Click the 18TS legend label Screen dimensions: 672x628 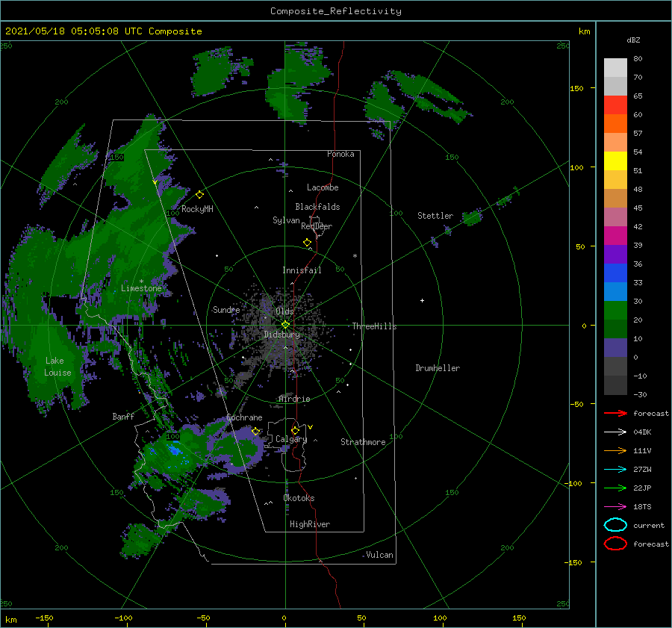click(642, 507)
